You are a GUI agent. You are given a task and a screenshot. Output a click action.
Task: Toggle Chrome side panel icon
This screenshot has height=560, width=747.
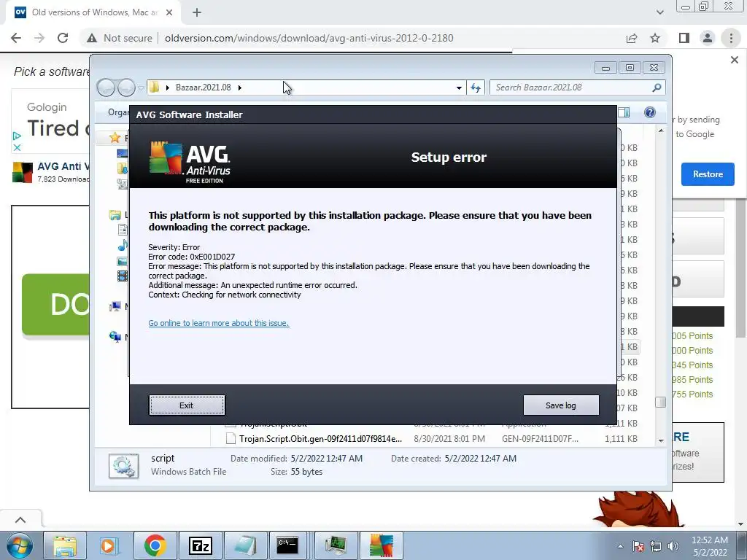pyautogui.click(x=684, y=38)
